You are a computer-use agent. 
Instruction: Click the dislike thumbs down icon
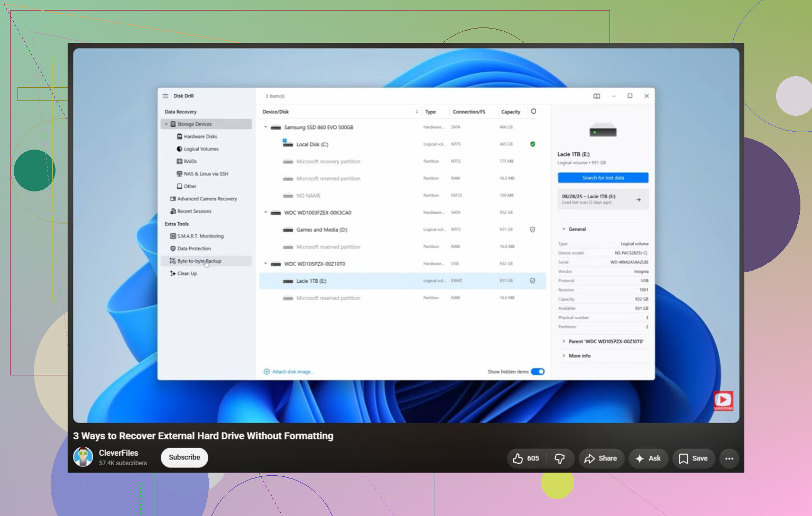click(559, 458)
